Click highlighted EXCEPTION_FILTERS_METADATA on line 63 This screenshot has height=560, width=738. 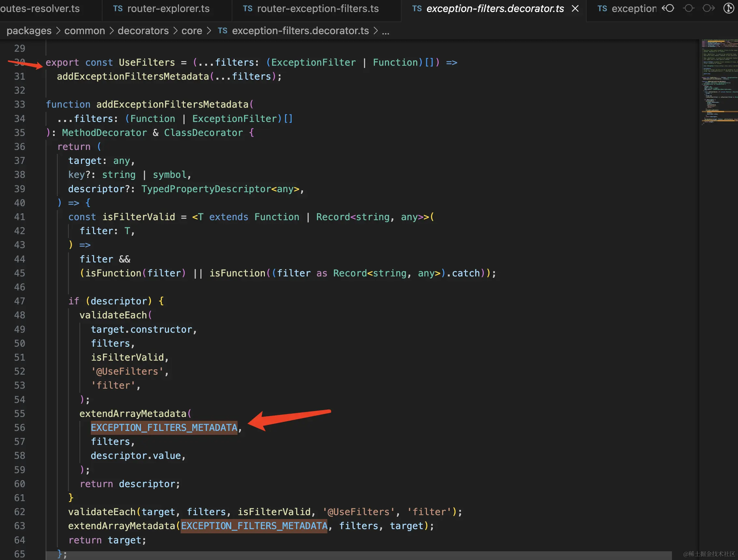(x=254, y=526)
